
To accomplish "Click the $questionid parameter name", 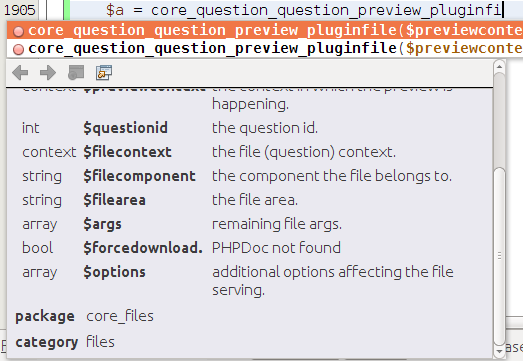I will point(125,128).
